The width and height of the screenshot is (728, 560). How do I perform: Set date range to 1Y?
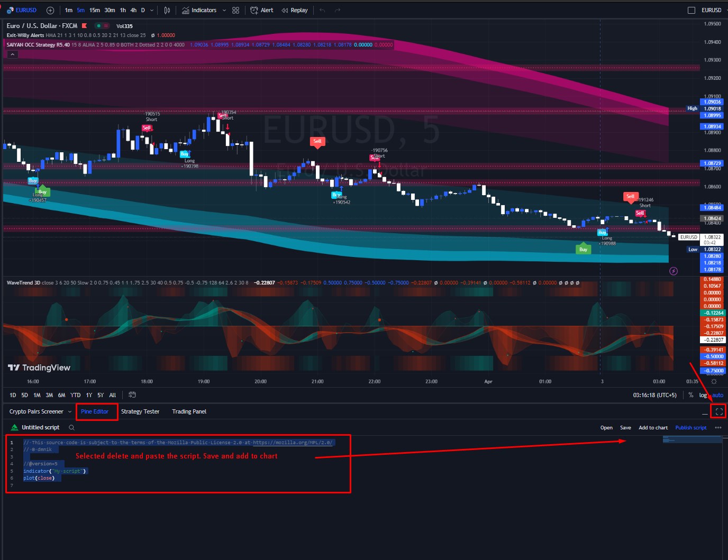(x=89, y=395)
